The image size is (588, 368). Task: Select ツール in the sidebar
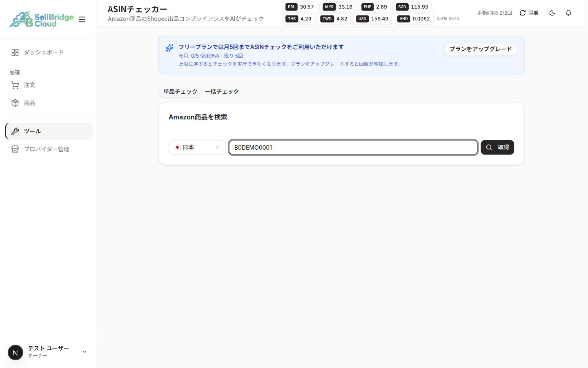tap(49, 131)
